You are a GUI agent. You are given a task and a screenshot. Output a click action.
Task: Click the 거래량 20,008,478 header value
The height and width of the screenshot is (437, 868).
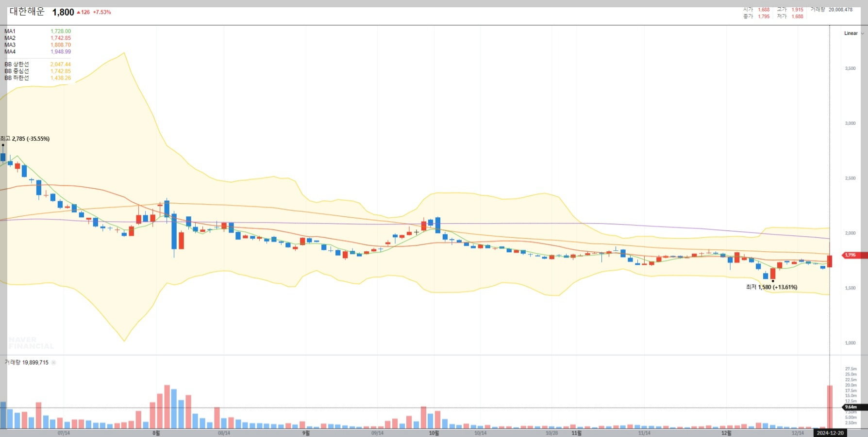click(832, 10)
